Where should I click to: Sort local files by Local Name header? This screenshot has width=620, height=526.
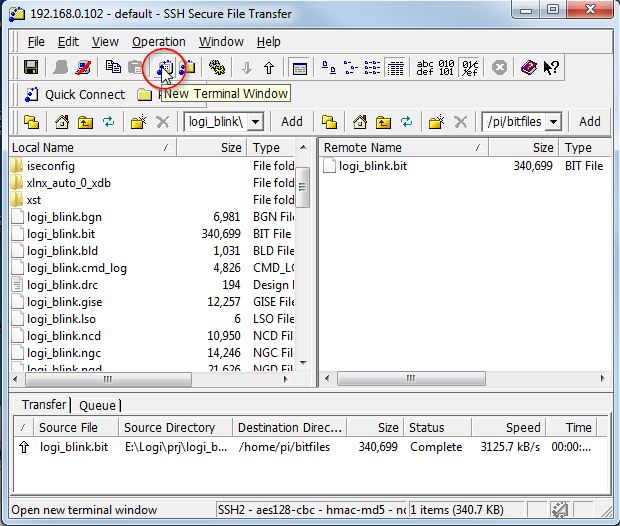coord(93,148)
